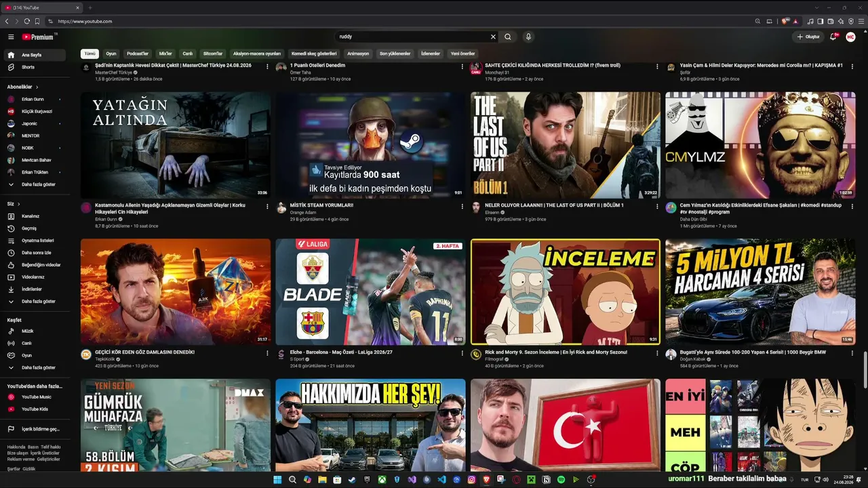Open the Windows Start menu
The width and height of the screenshot is (868, 488).
[277, 480]
